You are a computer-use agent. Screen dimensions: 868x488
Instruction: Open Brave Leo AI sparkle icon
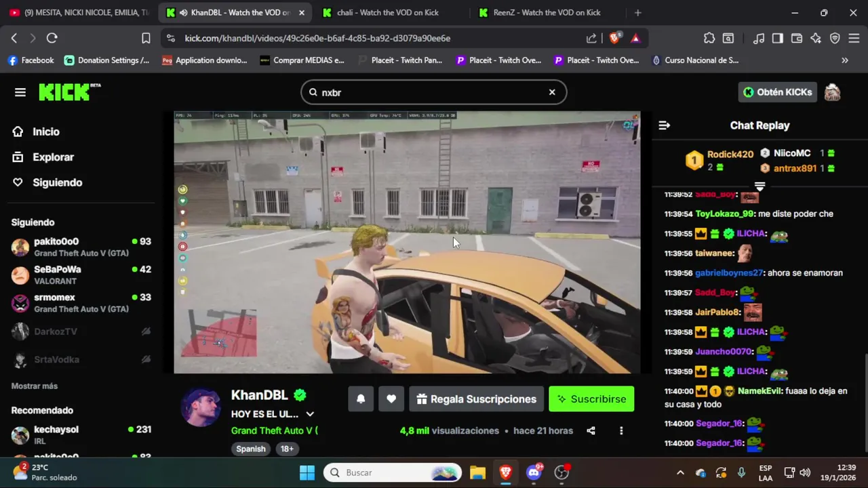pyautogui.click(x=816, y=38)
